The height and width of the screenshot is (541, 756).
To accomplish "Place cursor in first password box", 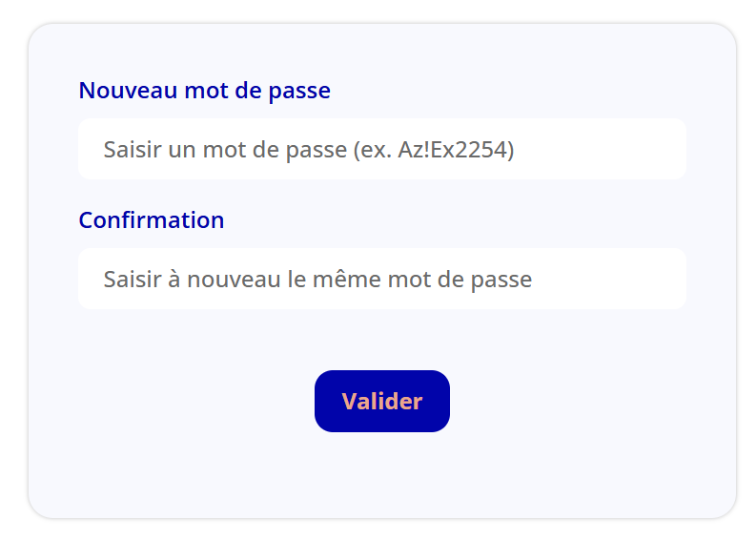I will [381, 149].
